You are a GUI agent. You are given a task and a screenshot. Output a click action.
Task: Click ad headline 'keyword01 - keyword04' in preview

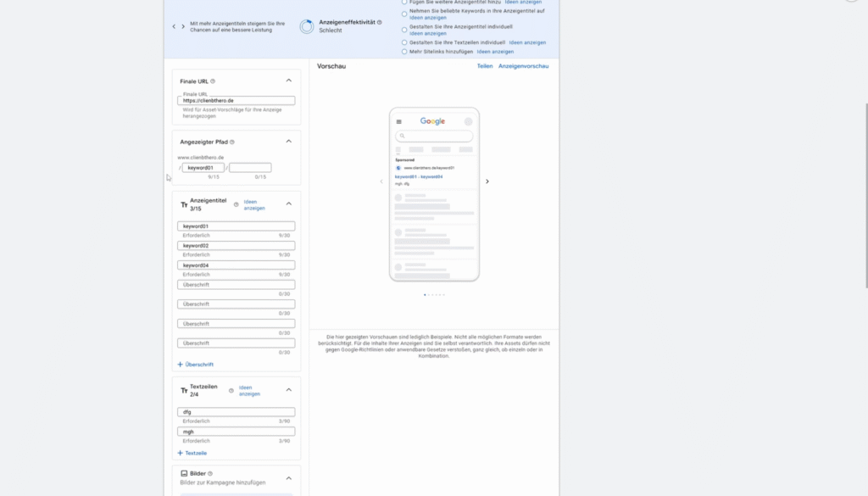419,176
